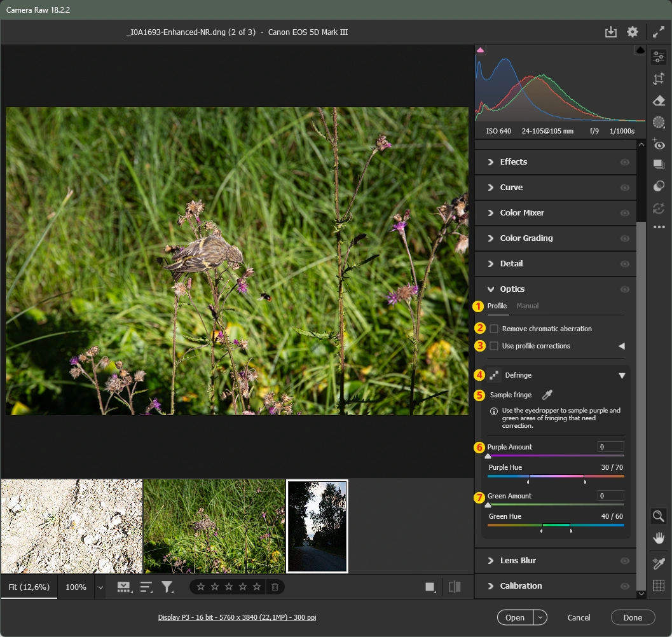Enable Remove chromatic aberration checkbox

pyautogui.click(x=494, y=329)
